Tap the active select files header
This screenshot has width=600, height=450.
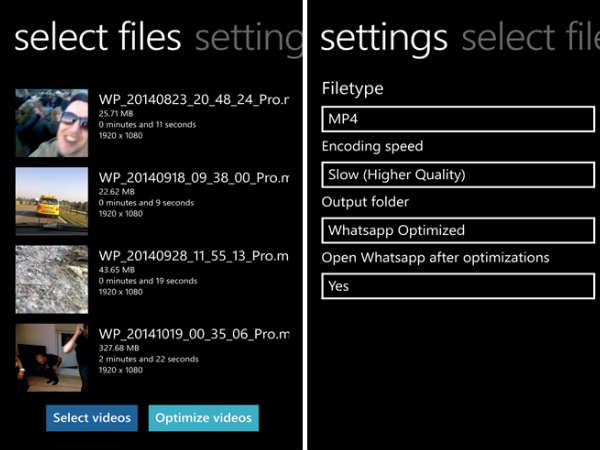click(x=97, y=38)
